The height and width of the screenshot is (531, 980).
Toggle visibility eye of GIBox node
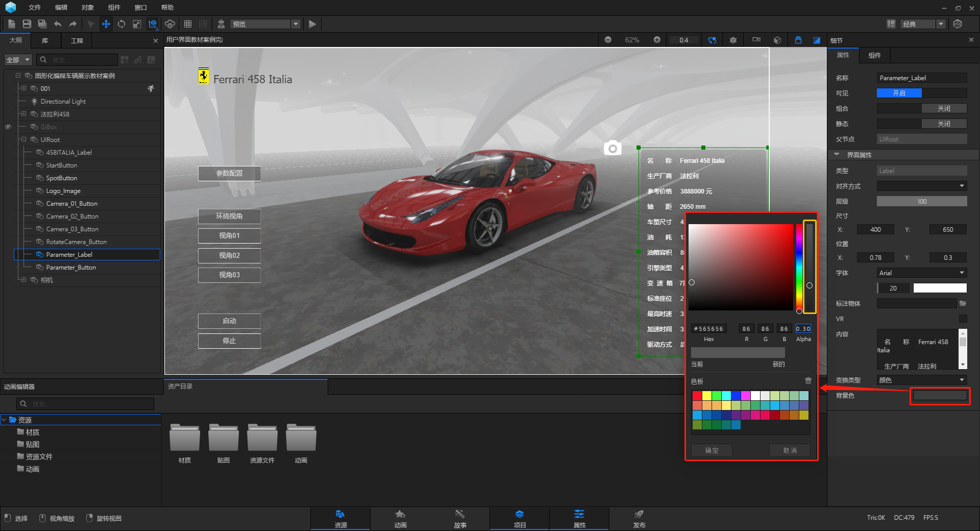click(8, 127)
